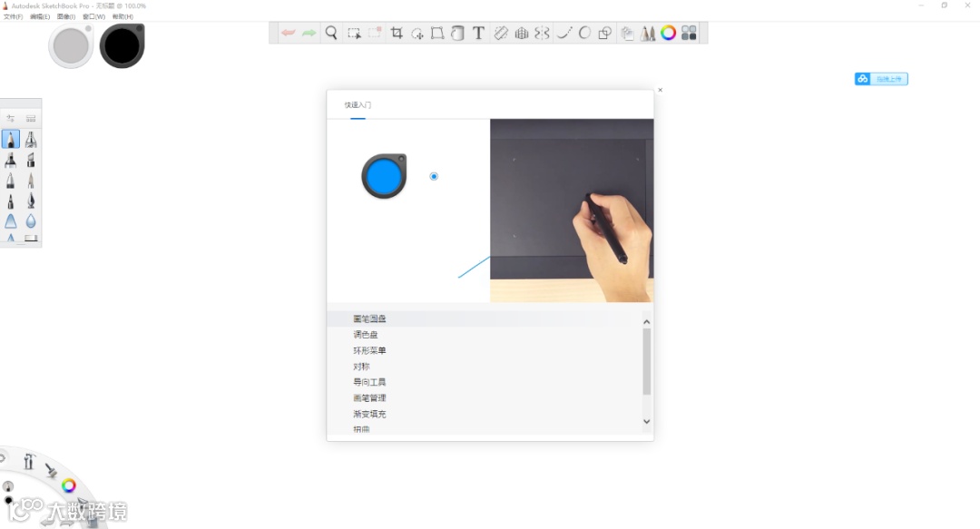Screen dimensions: 980x529
Task: Select the radio dot in tutorial animation
Action: (434, 176)
